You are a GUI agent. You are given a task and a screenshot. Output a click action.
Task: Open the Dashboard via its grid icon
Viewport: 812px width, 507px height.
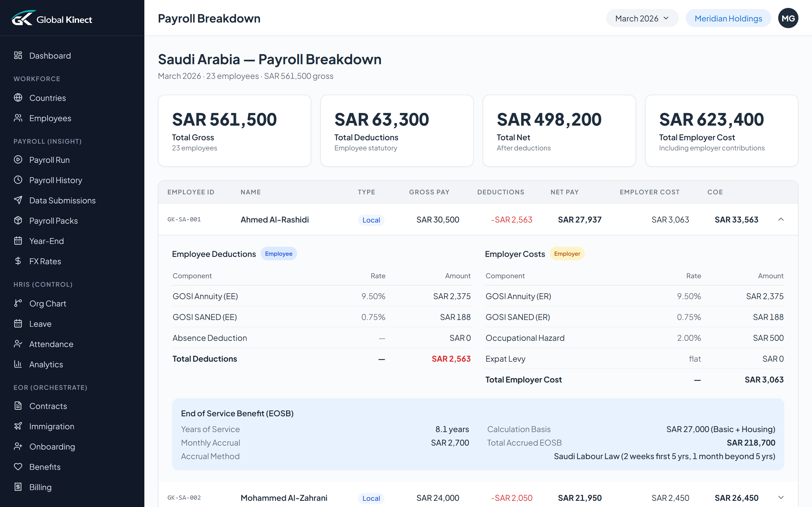(18, 55)
